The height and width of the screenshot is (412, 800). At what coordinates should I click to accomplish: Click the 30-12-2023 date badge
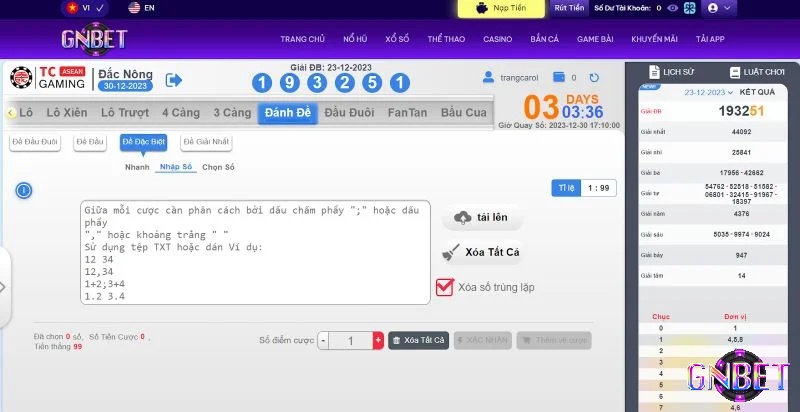[x=125, y=86]
